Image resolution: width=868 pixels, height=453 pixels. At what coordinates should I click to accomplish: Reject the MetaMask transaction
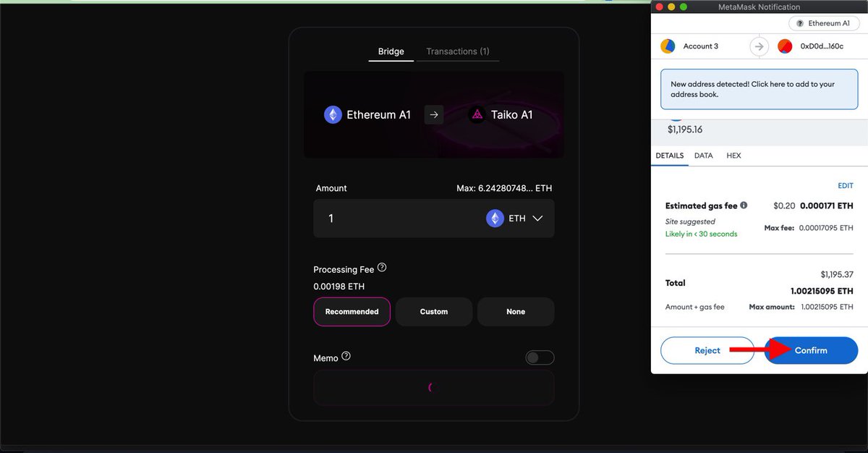coord(707,350)
